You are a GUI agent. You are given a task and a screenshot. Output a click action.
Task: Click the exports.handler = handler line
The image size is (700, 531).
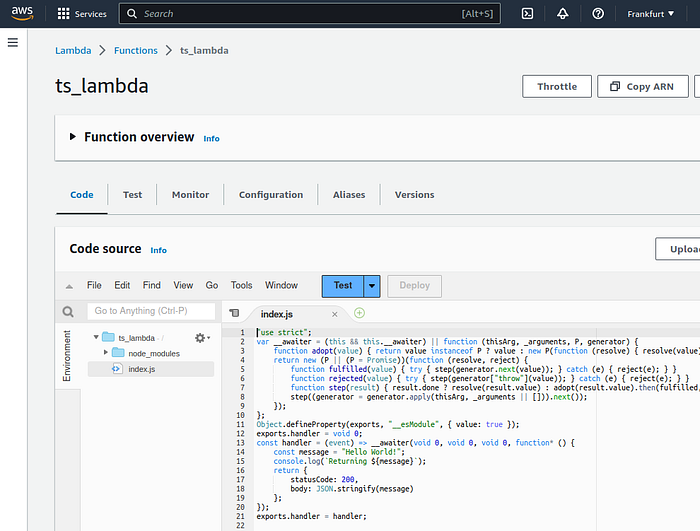coord(311,516)
